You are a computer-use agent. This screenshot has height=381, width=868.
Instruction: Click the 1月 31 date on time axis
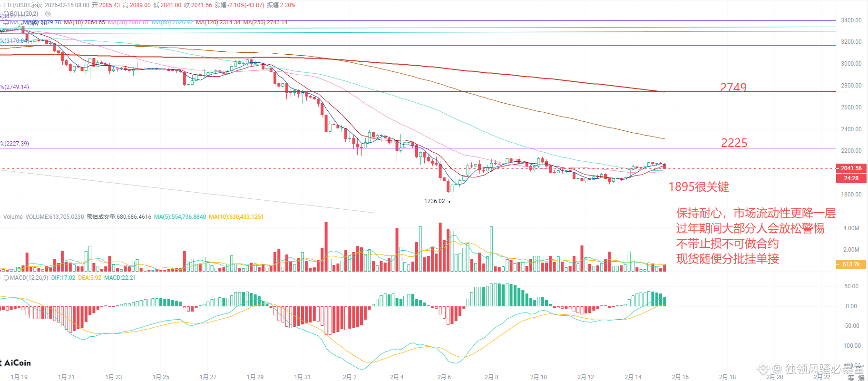[x=302, y=377]
